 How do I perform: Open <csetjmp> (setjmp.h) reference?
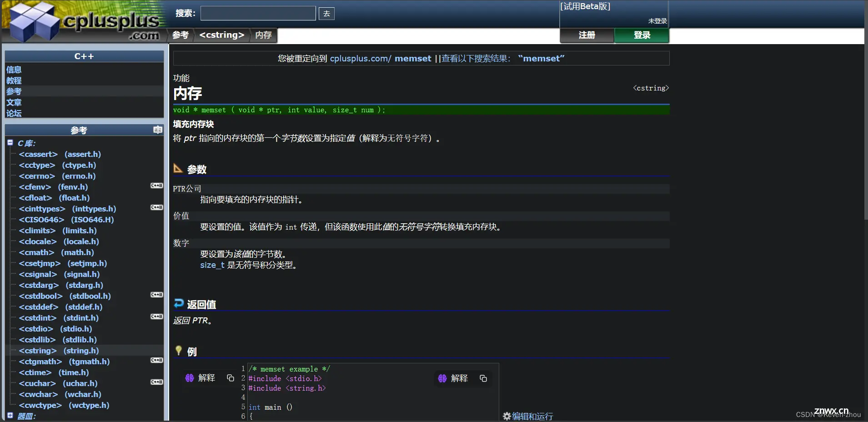click(63, 263)
